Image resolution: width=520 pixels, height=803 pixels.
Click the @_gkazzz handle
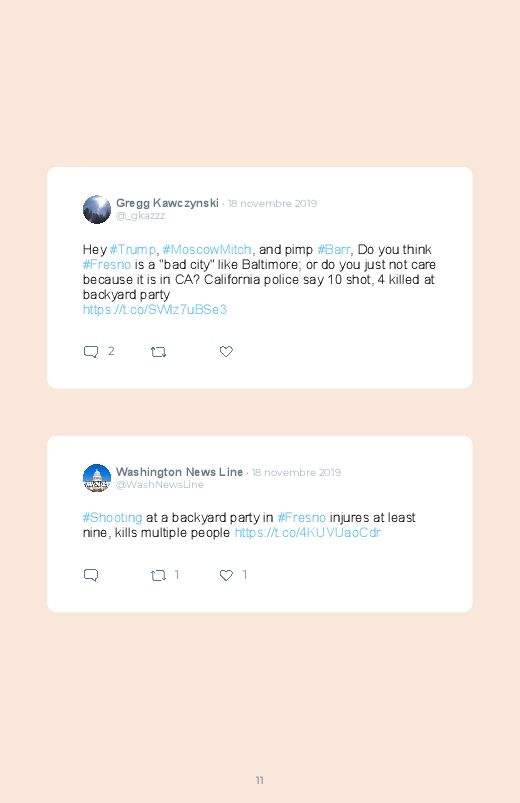140,216
